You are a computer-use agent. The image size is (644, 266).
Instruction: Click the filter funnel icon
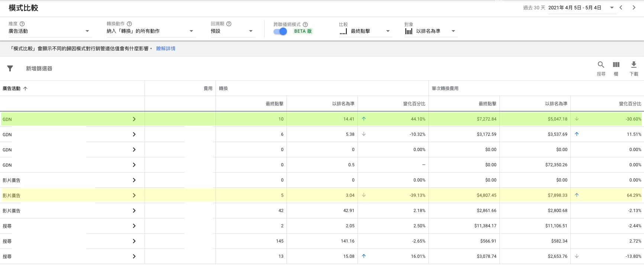(10, 68)
